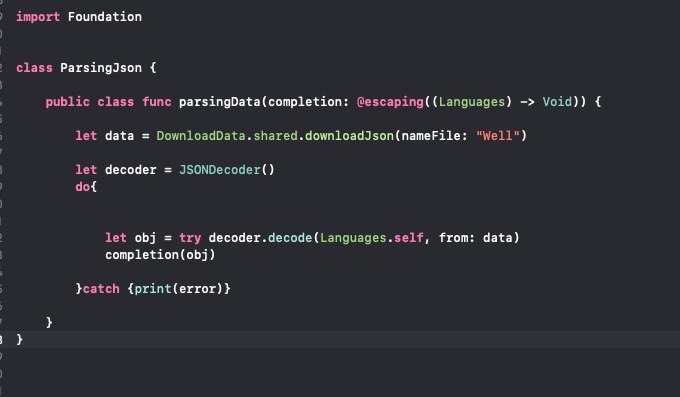Click 'JSONDecoder' initializer
Viewport: 680px width, 397px height.
219,170
